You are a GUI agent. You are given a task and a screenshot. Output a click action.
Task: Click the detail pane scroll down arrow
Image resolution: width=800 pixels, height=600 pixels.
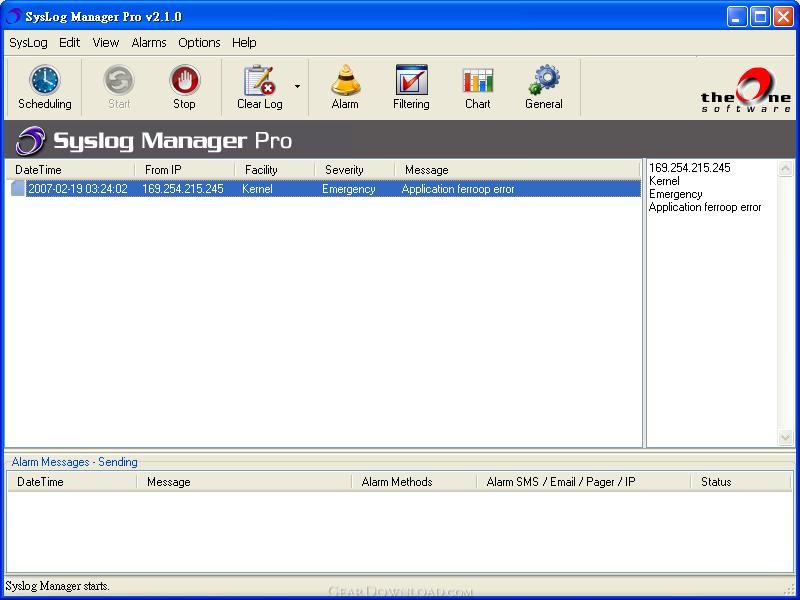[785, 437]
